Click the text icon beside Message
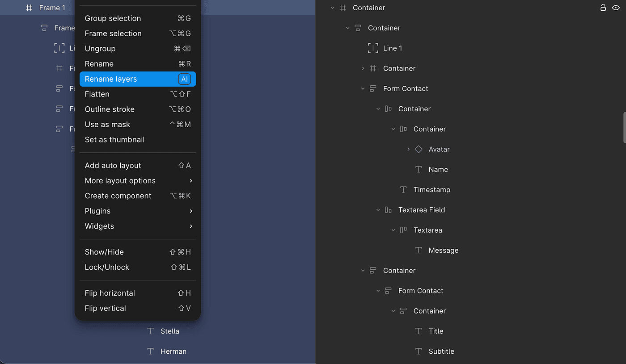 click(x=419, y=250)
